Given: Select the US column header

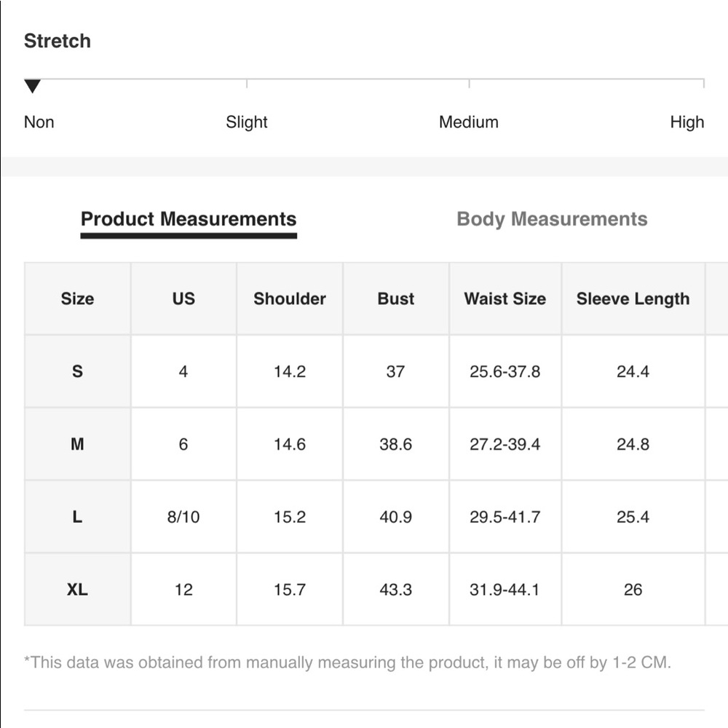Looking at the screenshot, I should [x=184, y=298].
